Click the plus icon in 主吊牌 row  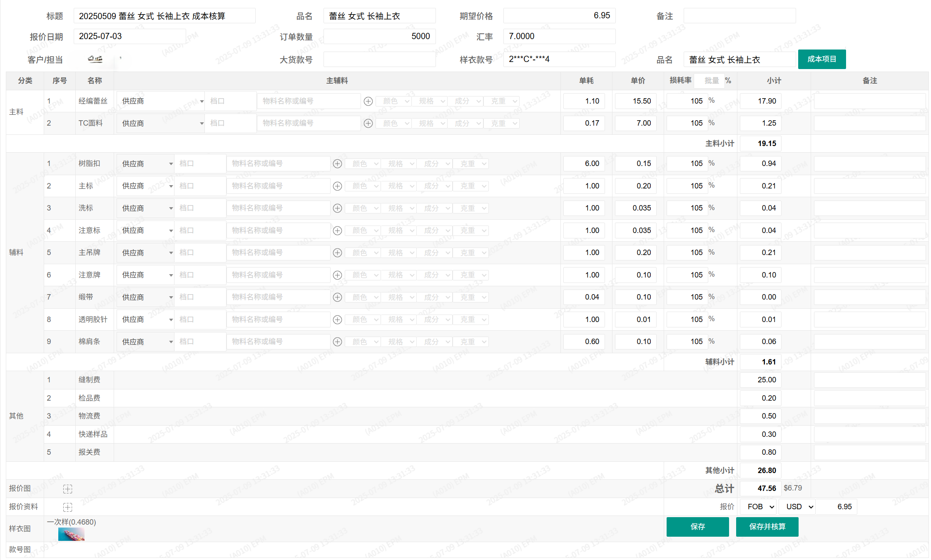[x=337, y=253]
